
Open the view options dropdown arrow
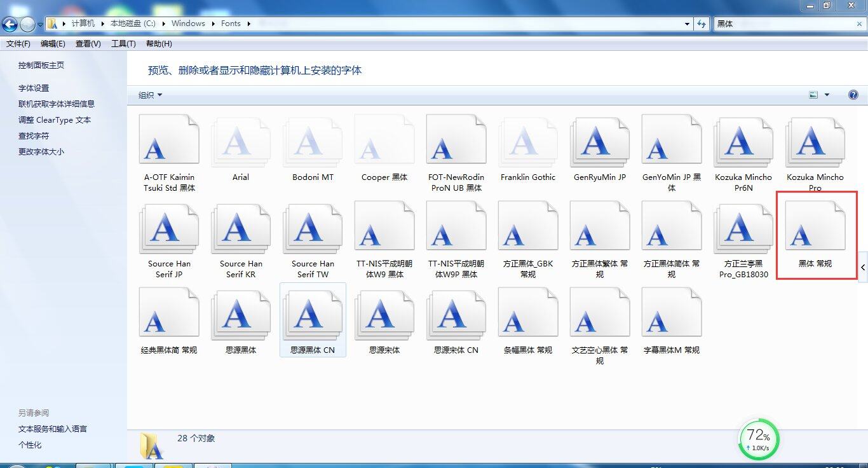pyautogui.click(x=827, y=95)
